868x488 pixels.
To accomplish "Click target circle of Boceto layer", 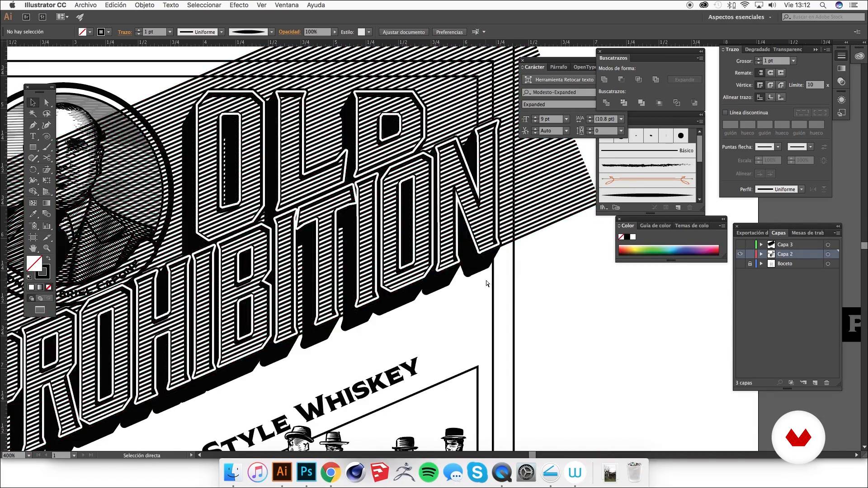I will 828,263.
